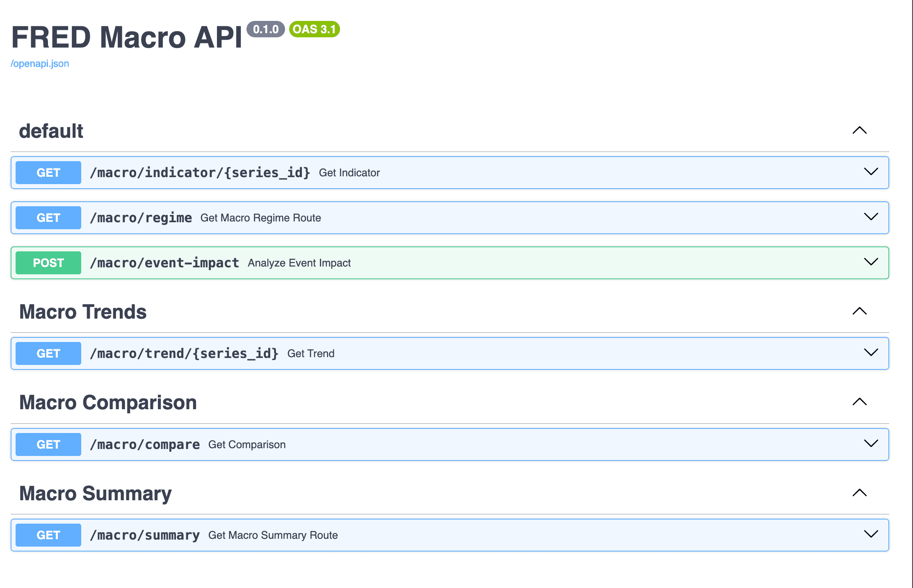
Task: Click the Macro Summary section header
Action: (x=95, y=493)
